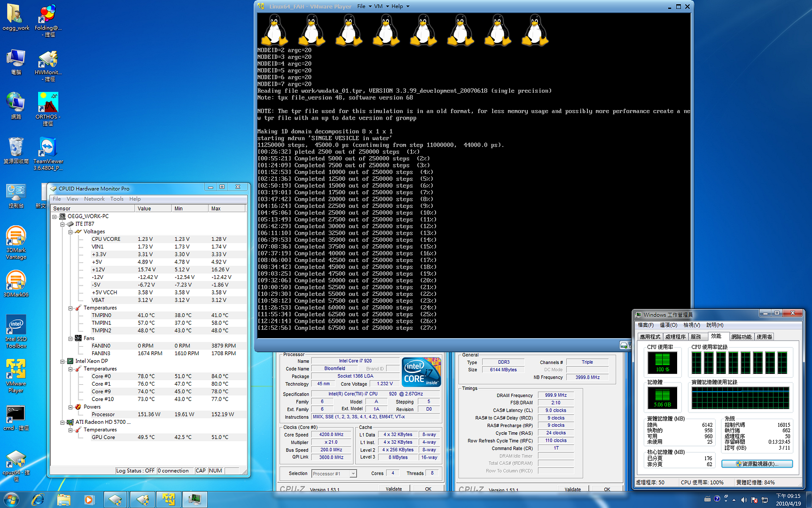
Task: Open TeamViewer desktop shortcut
Action: [x=48, y=154]
